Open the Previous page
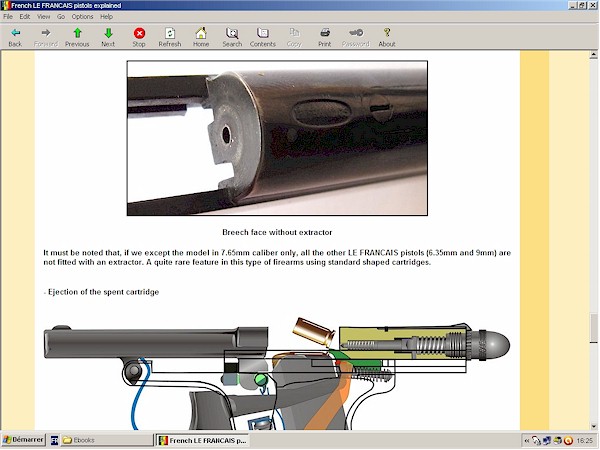 point(77,38)
